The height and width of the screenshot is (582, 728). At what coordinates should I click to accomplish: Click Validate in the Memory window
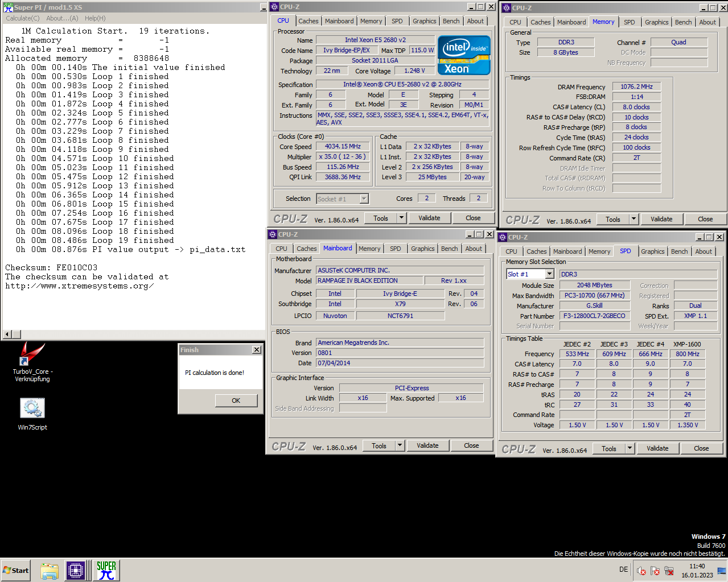(661, 219)
